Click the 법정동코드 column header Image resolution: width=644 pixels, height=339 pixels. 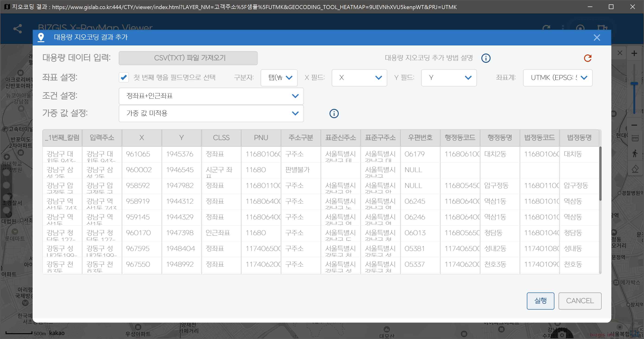click(540, 138)
